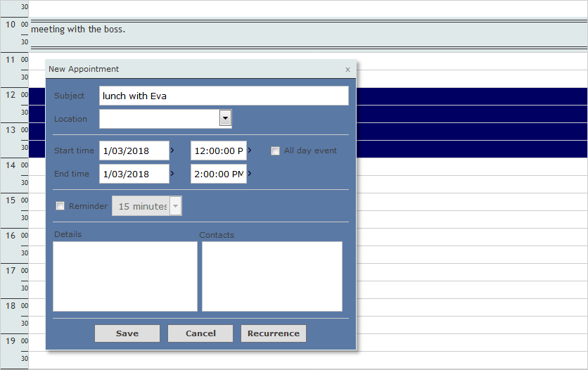
Task: Open the End time date picker arrow
Action: click(x=172, y=174)
